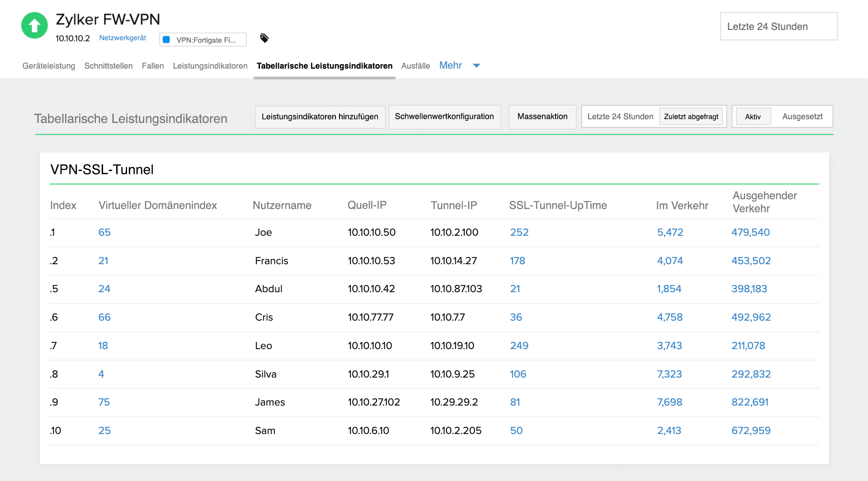Image resolution: width=868 pixels, height=481 pixels.
Task: Switch to the Schnittstellen tab
Action: tap(108, 66)
